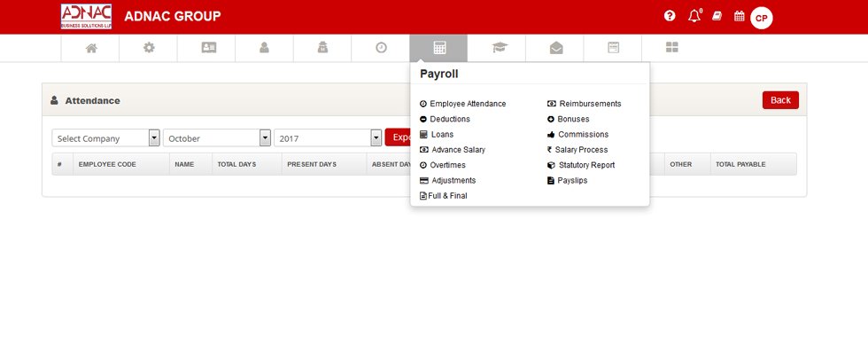
Task: Click the book icon in header
Action: [x=717, y=16]
